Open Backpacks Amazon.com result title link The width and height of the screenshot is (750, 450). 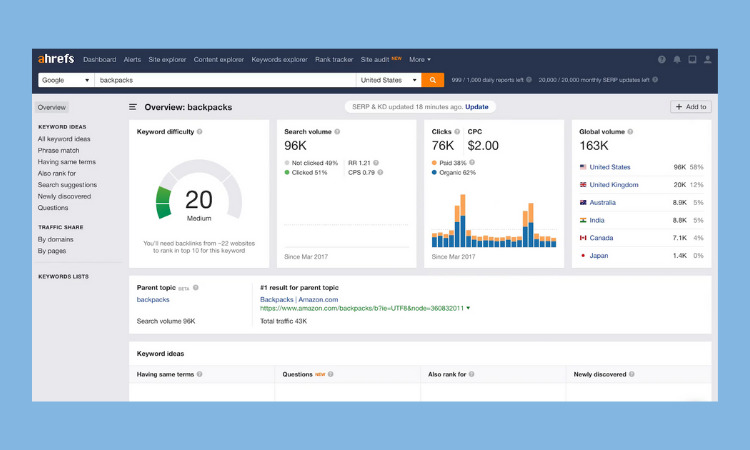click(x=299, y=299)
